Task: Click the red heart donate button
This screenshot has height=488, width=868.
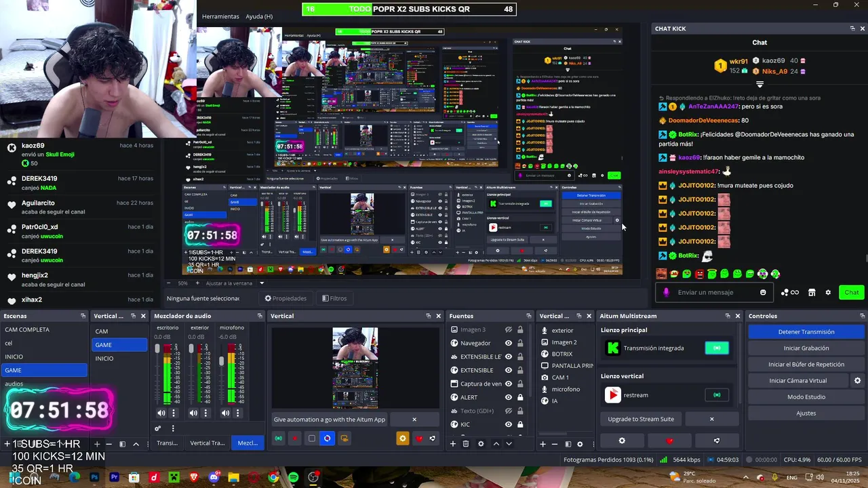Action: (669, 441)
